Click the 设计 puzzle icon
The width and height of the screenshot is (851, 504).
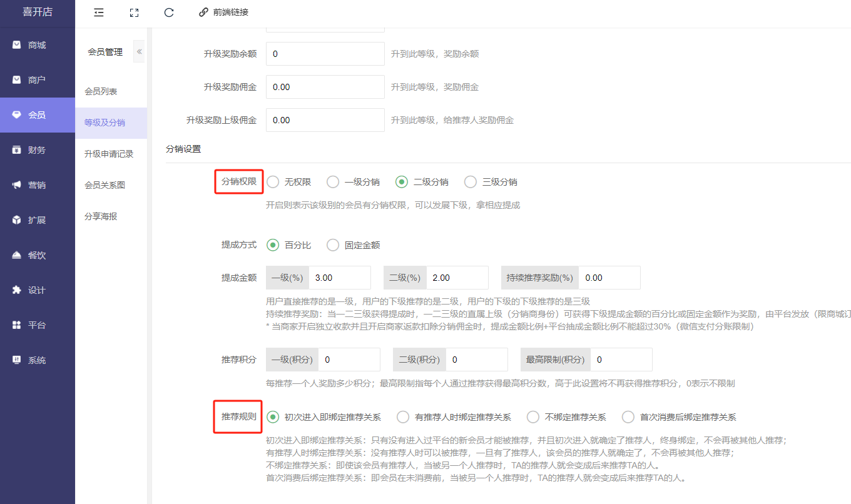pos(17,290)
